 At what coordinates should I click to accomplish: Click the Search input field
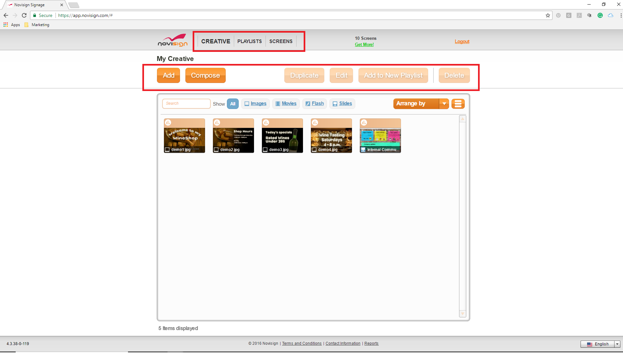click(186, 104)
